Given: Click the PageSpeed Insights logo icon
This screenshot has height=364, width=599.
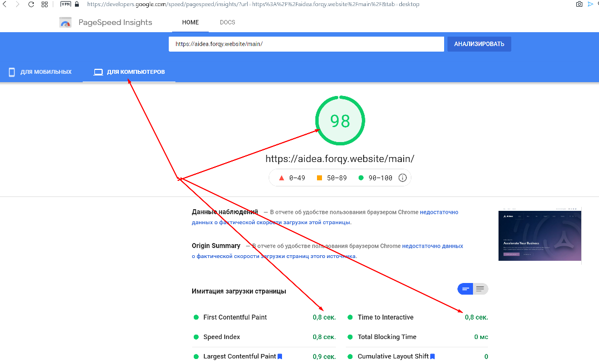Looking at the screenshot, I should (x=66, y=23).
